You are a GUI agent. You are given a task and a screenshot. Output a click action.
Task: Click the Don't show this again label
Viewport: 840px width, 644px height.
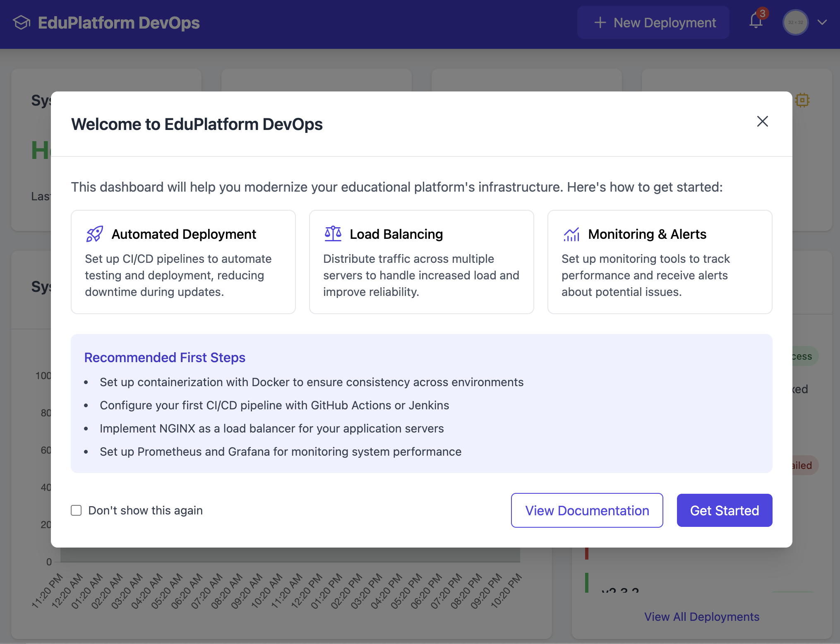click(x=145, y=510)
